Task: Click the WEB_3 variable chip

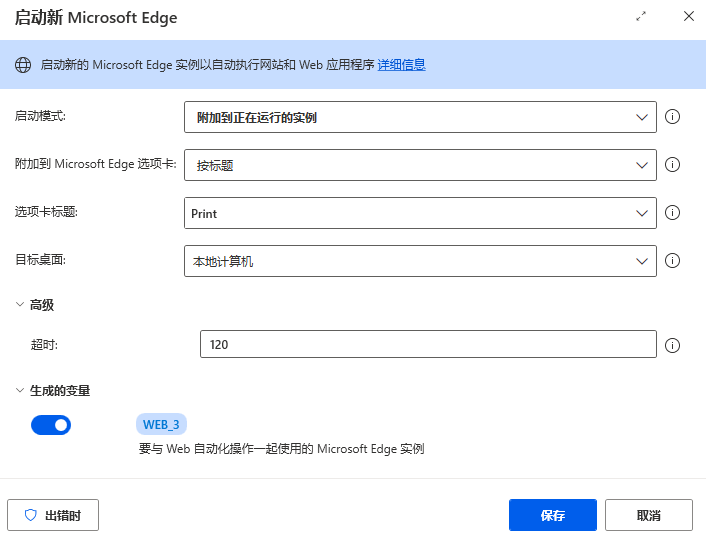Action: coord(161,424)
